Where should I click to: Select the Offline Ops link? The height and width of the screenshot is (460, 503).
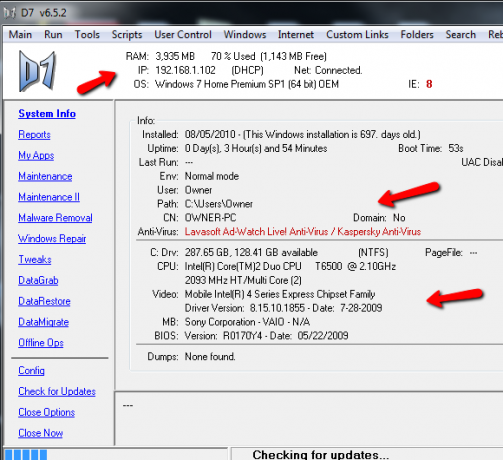coord(41,343)
